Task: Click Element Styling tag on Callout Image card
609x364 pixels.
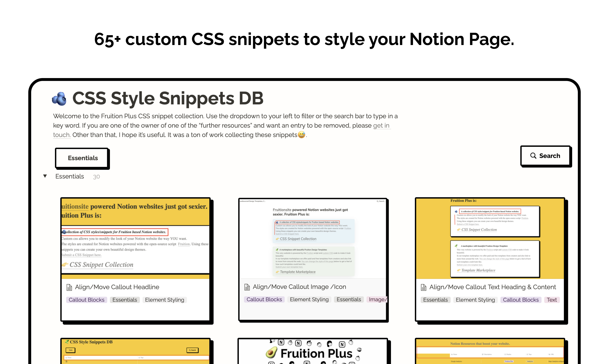Action: tap(309, 299)
